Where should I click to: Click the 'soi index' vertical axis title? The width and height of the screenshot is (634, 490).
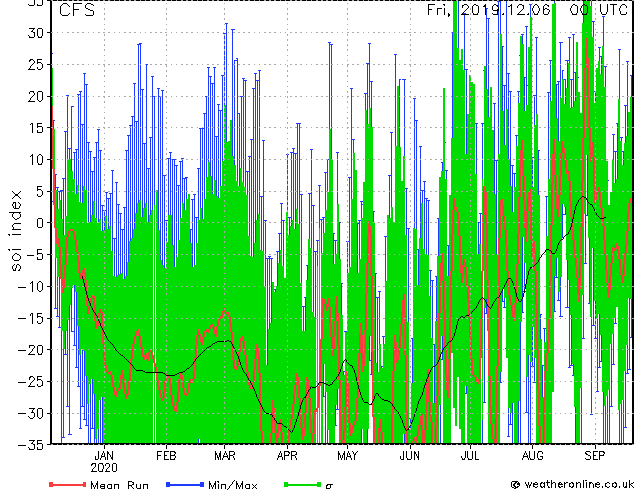coord(16,231)
